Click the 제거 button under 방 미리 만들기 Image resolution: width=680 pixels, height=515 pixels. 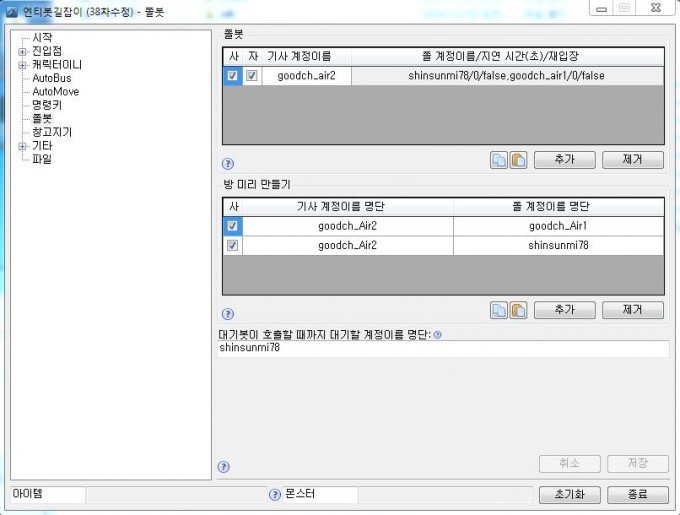tap(633, 310)
